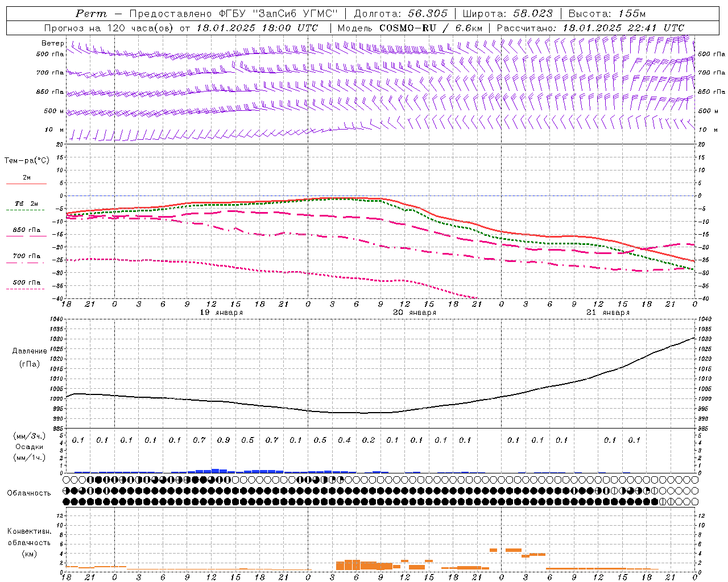This screenshot has height=582, width=728.
Task: Click the "(км)" unit under convective cloudiness
Action: click(x=30, y=554)
